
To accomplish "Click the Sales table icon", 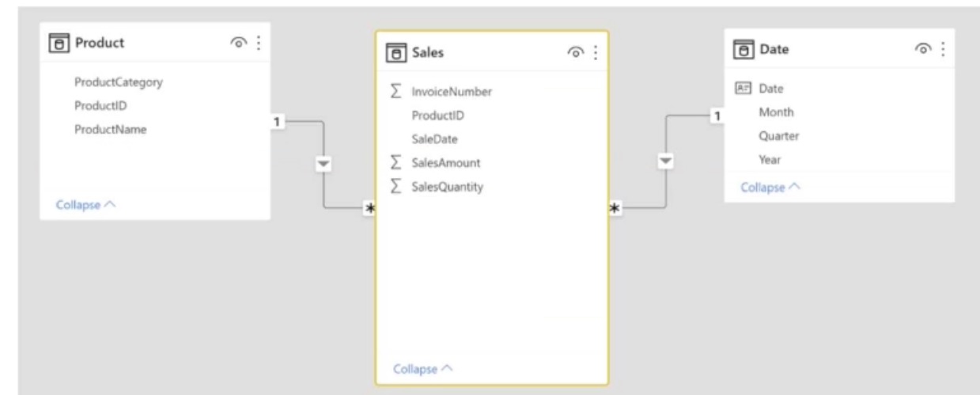I will [x=395, y=52].
